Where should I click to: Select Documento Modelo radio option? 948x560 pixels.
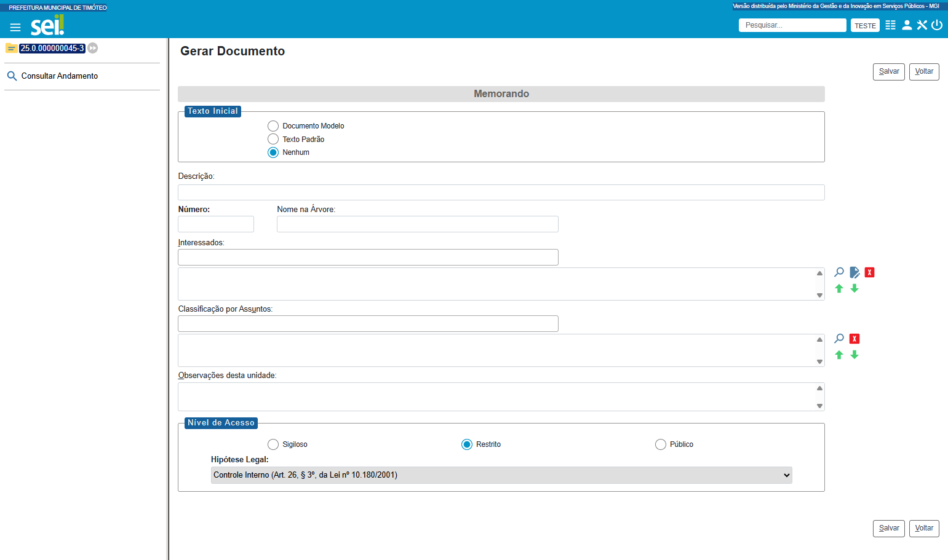[273, 126]
